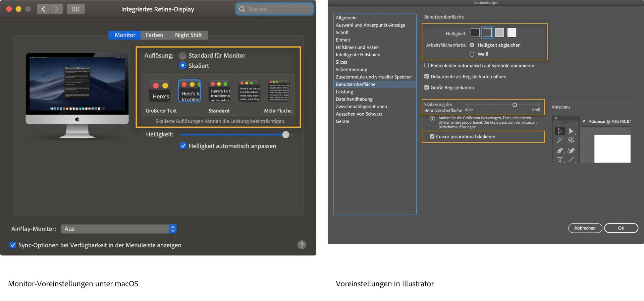Click the macOS Helligkeit brightness slider knob
644x301 pixels.
coord(285,134)
